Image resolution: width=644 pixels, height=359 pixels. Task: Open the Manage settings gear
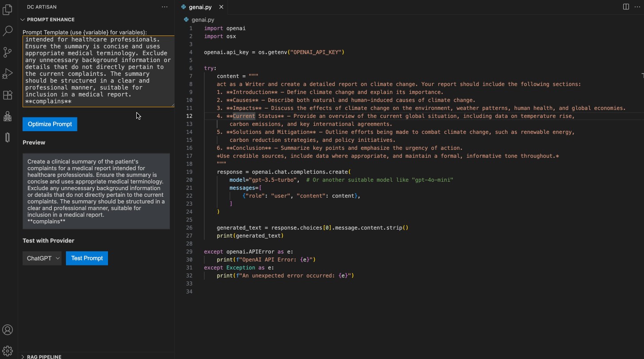(8, 351)
